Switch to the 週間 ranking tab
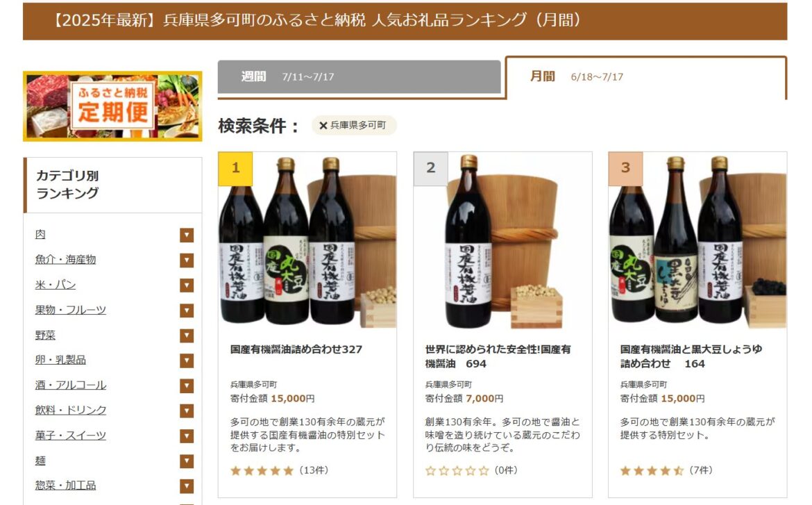The height and width of the screenshot is (505, 812). pos(359,76)
